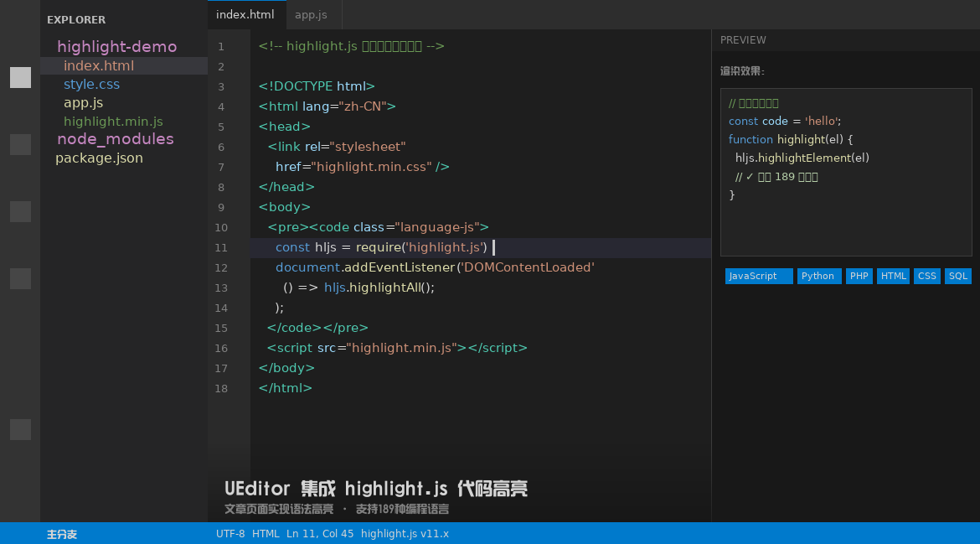Expand the node_modules folder
980x544 pixels.
tap(116, 139)
